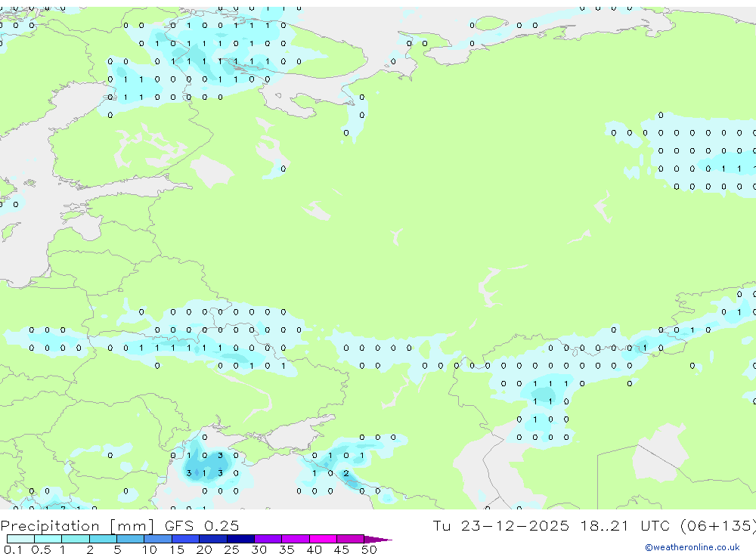This screenshot has width=756, height=554.
Task: Select the 10–15 mm legend swatch
Action: tap(158, 539)
